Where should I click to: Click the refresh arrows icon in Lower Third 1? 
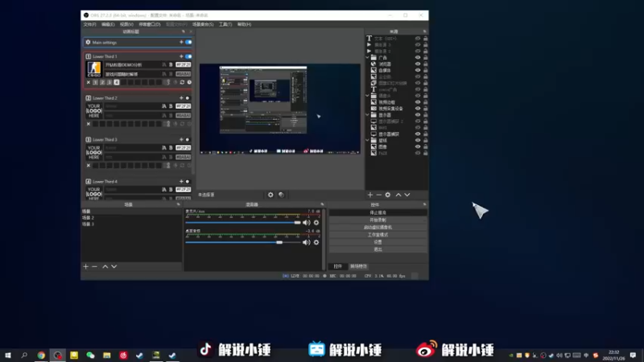coord(183,83)
